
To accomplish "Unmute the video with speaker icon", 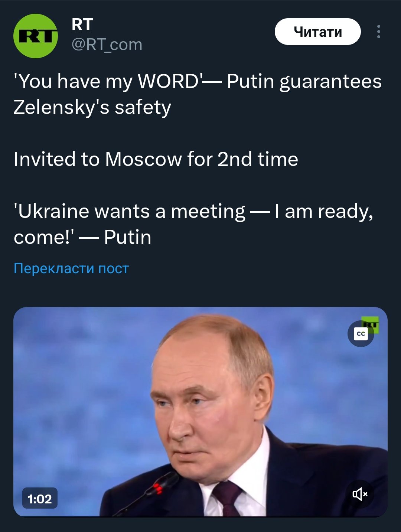I will [360, 494].
